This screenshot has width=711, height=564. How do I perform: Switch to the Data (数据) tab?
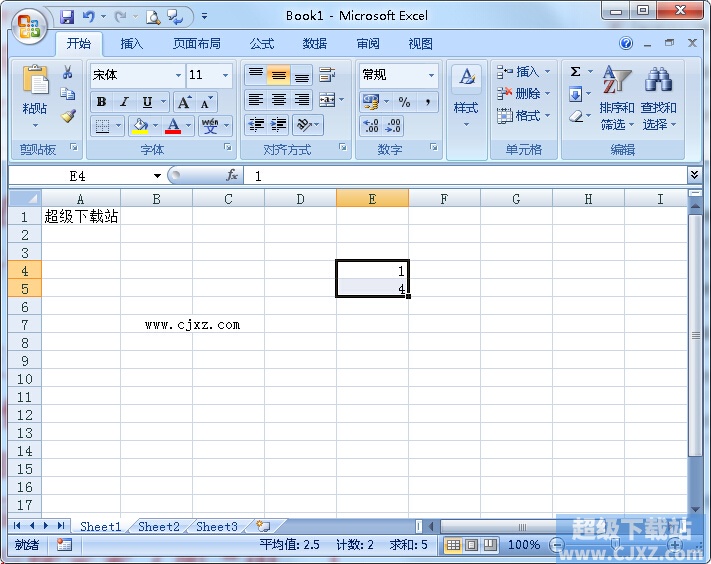pyautogui.click(x=315, y=44)
